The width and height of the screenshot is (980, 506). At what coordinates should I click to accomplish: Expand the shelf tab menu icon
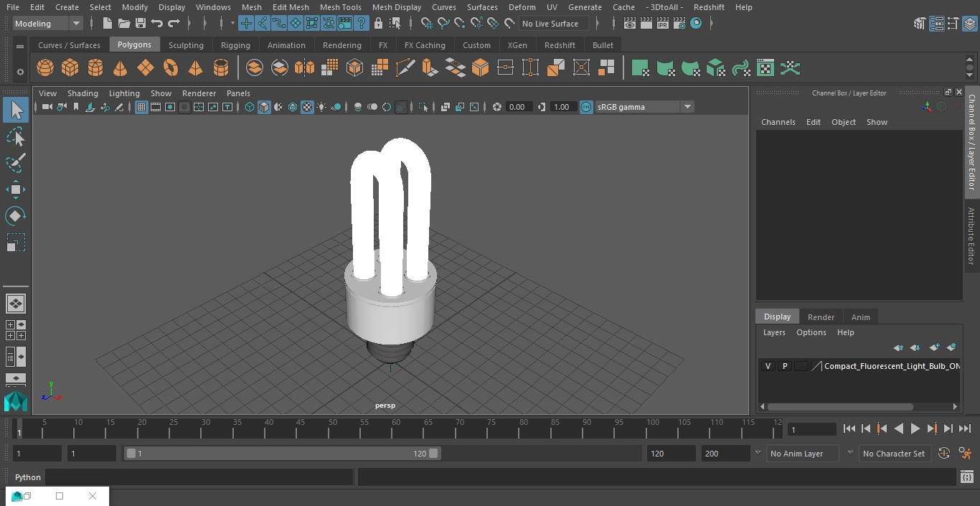pos(20,46)
